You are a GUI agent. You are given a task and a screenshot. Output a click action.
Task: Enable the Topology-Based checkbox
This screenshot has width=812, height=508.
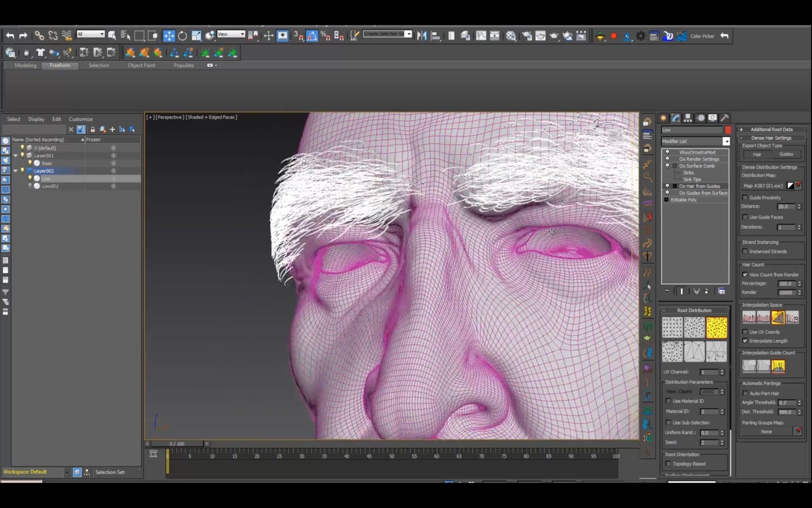tap(668, 464)
